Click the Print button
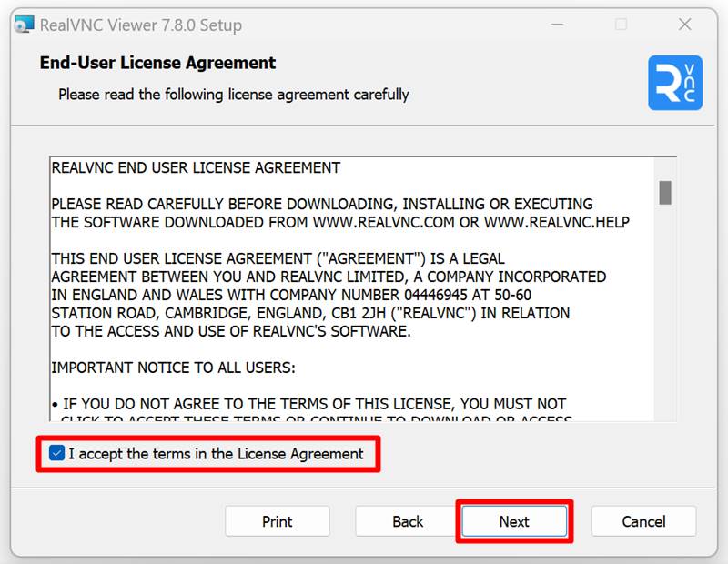 (x=278, y=521)
